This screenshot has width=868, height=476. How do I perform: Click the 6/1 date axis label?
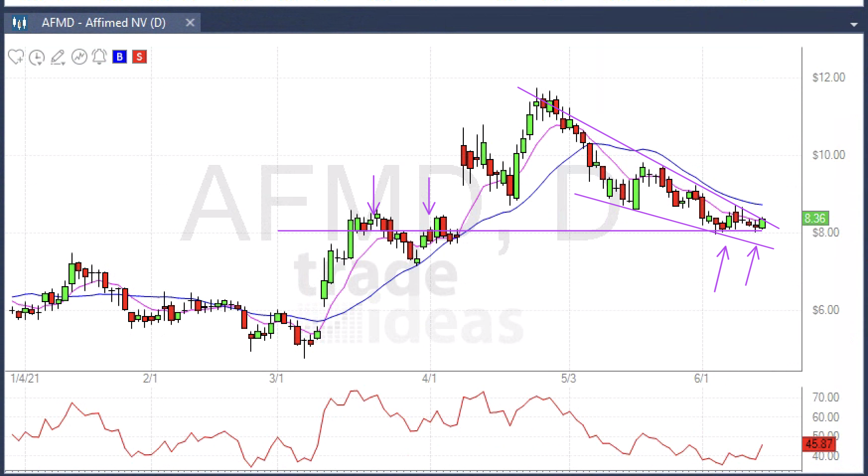(x=701, y=379)
